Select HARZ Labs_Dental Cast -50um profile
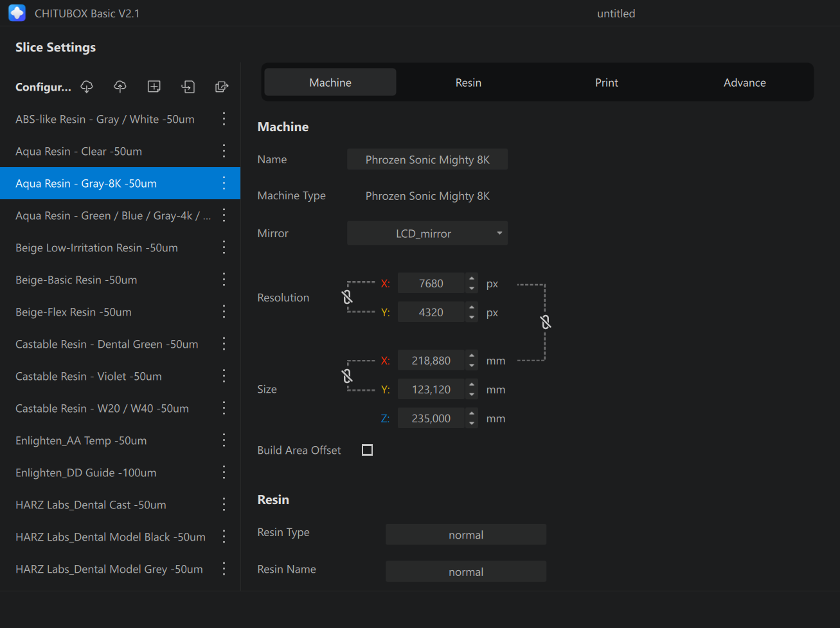Viewport: 840px width, 628px height. click(120, 505)
